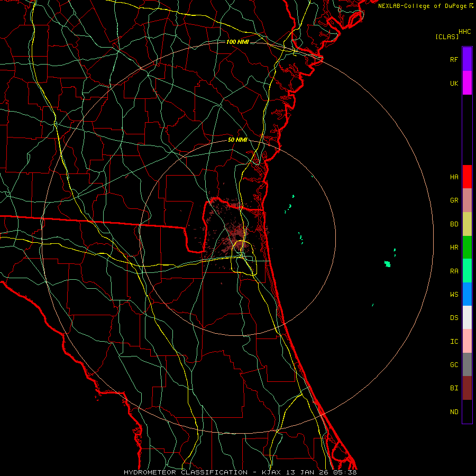The image size is (476, 476).
Task: Pick the HR green legend swatch
Action: tap(467, 248)
